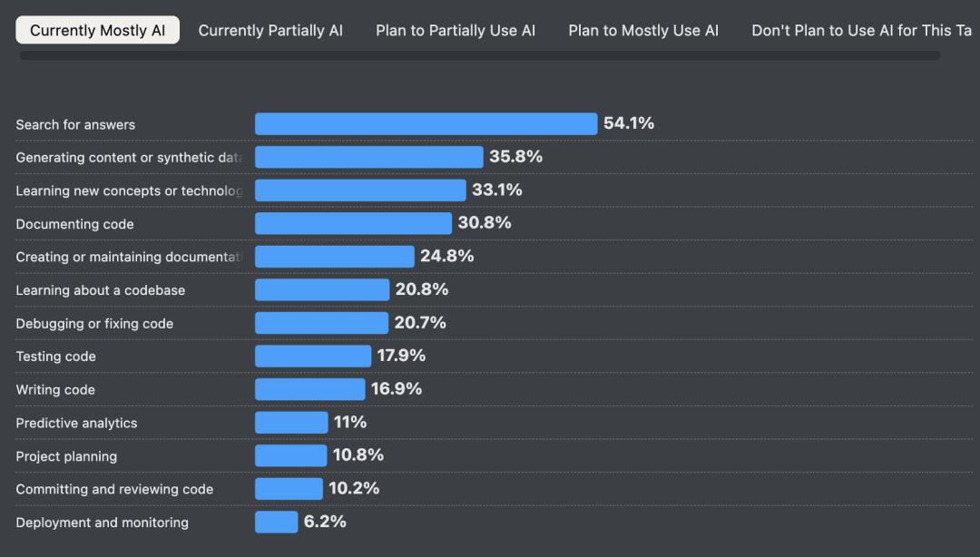Screen dimensions: 980x557
Task: Select the Plan to Mostly Use AI tab
Action: tap(644, 29)
